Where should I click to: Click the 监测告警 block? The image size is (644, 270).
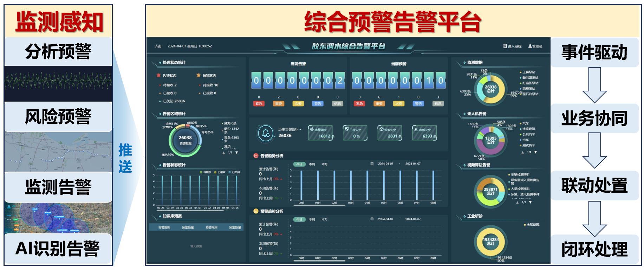click(58, 187)
